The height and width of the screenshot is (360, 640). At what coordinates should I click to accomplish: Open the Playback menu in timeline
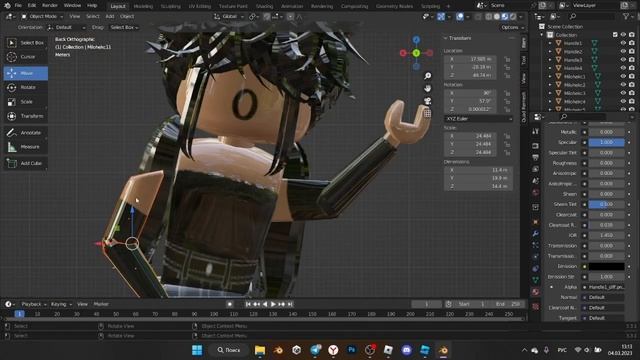pos(33,304)
